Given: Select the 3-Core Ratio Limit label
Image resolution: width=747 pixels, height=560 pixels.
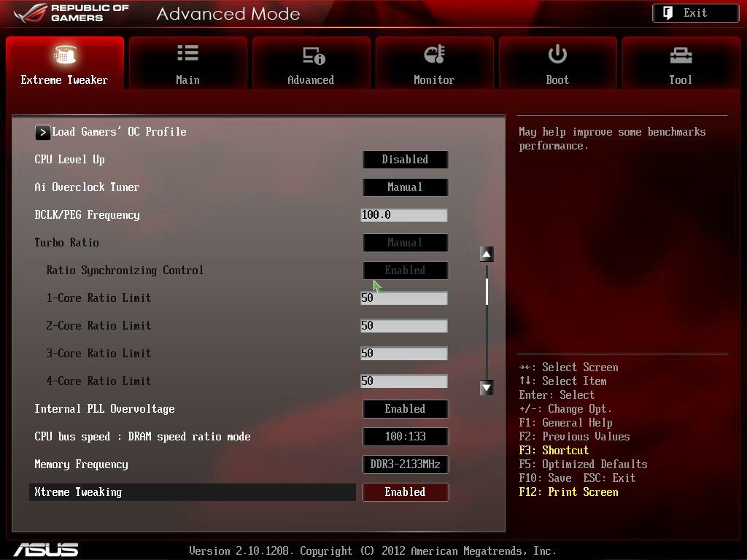Looking at the screenshot, I should (98, 354).
